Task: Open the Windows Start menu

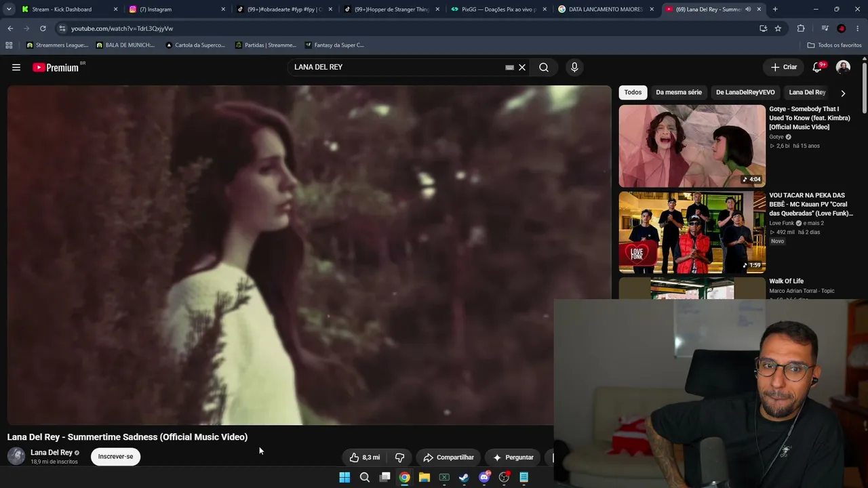Action: point(344,477)
